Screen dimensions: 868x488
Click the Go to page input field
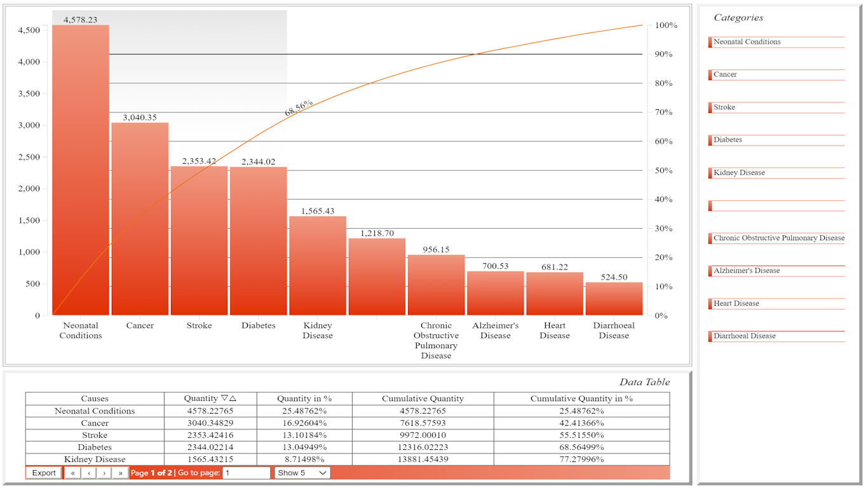pyautogui.click(x=246, y=473)
